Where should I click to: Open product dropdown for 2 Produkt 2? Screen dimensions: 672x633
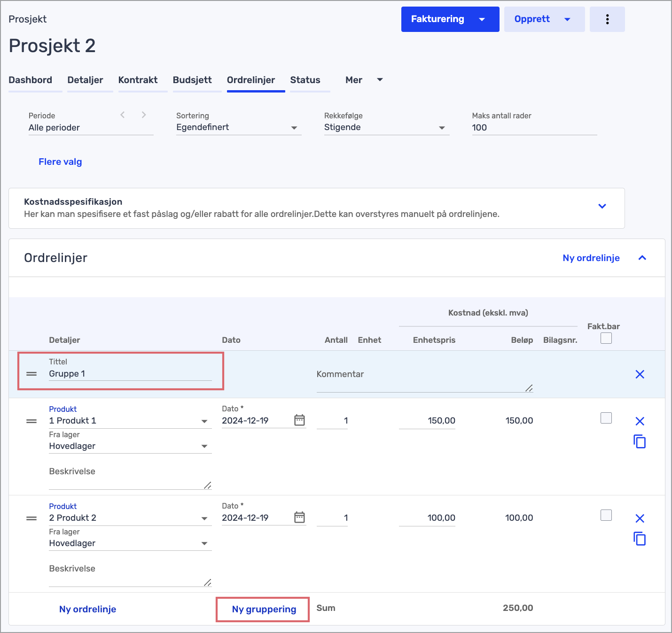tap(130, 518)
